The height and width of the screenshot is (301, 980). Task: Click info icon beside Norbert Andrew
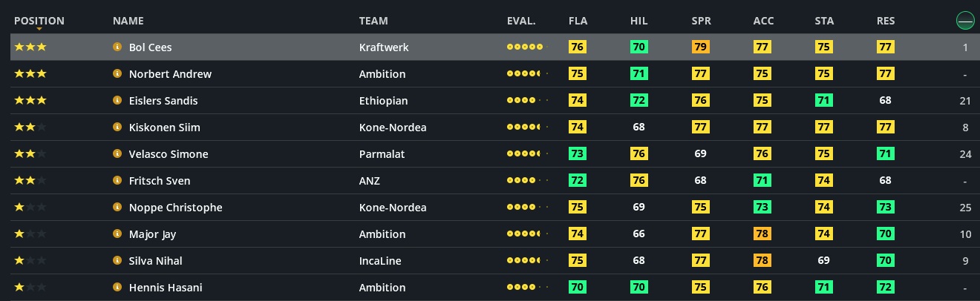(x=117, y=73)
